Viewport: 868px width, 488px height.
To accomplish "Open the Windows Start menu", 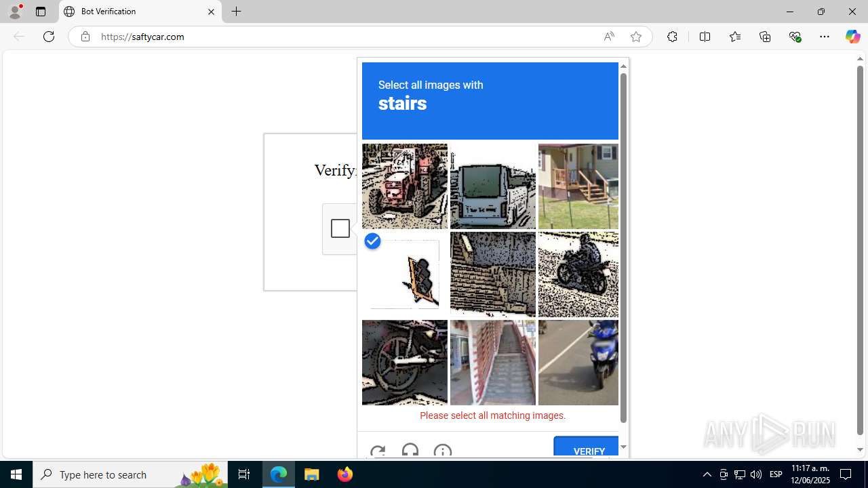I will click(16, 474).
